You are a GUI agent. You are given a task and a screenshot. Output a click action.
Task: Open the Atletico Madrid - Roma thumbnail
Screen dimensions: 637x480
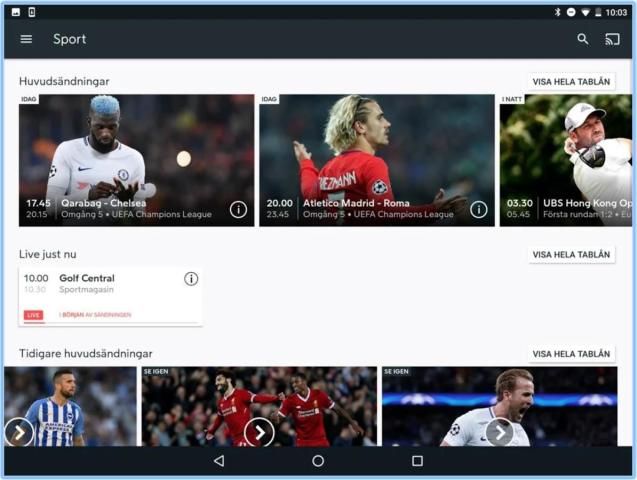[377, 150]
